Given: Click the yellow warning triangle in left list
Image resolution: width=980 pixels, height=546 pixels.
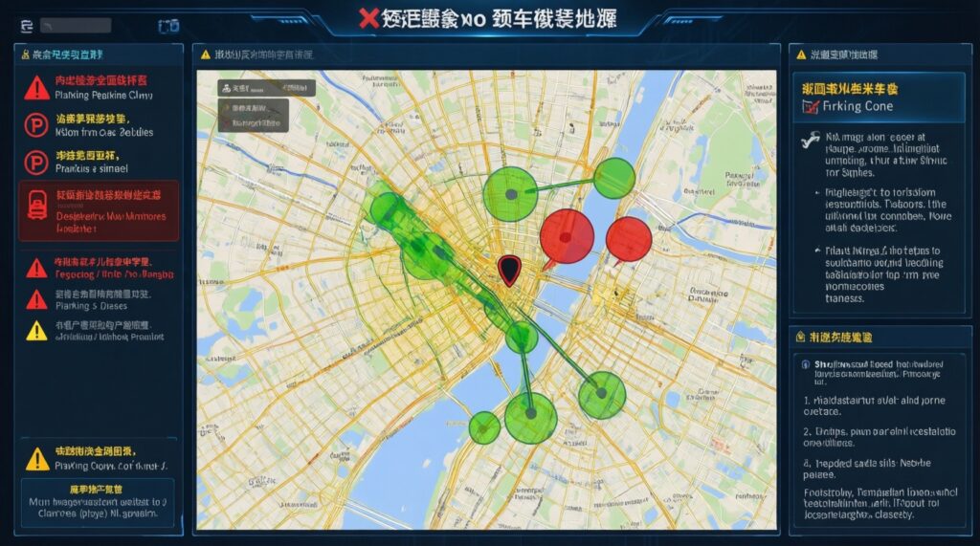Looking at the screenshot, I should click(36, 331).
